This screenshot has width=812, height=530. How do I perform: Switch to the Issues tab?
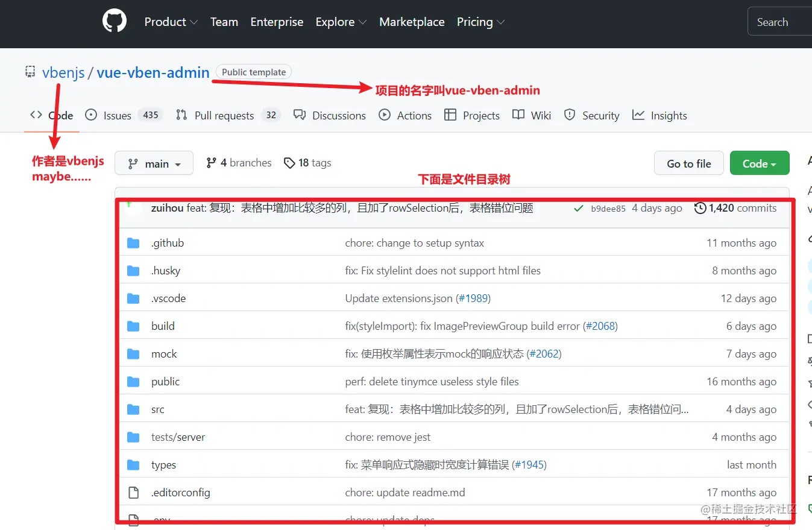[124, 115]
